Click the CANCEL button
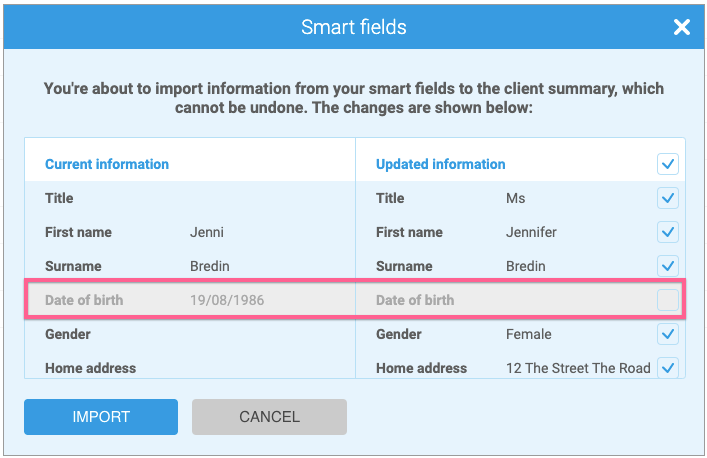The width and height of the screenshot is (707, 458). coord(269,417)
